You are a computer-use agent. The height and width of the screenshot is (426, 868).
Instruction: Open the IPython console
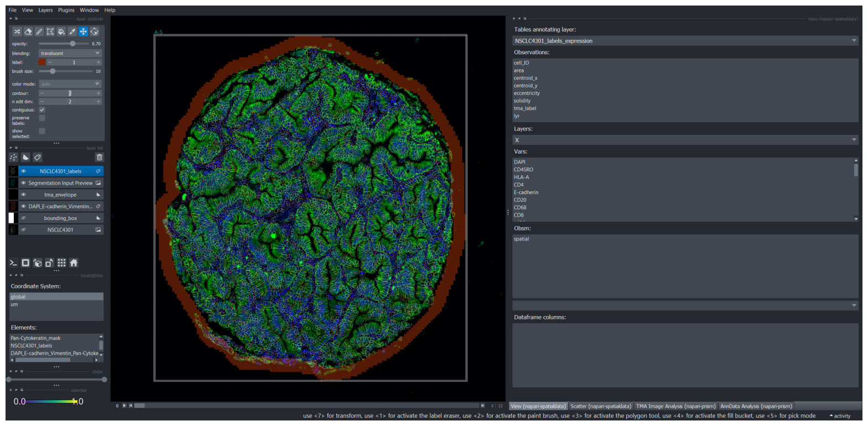point(13,263)
